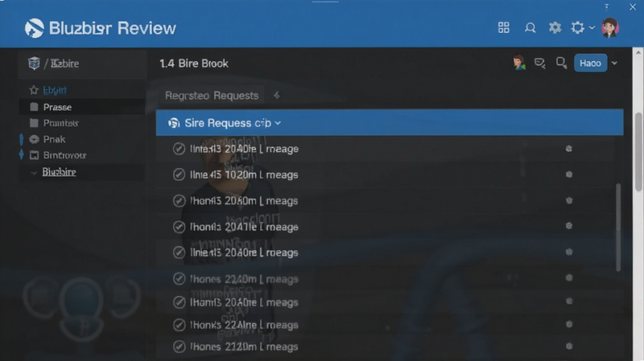Click the Bmtroyors box icon
Viewport: 644px width, 361px height.
(x=34, y=155)
